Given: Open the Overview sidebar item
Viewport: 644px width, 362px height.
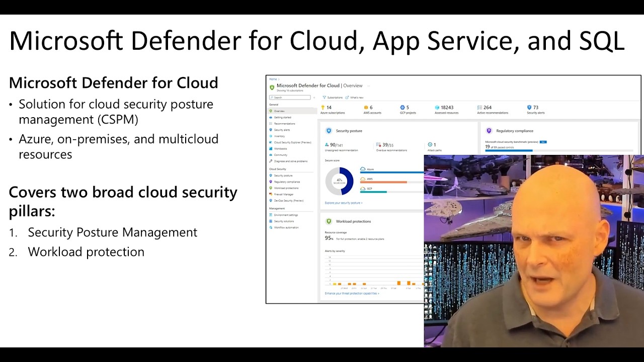Looking at the screenshot, I should (292, 111).
